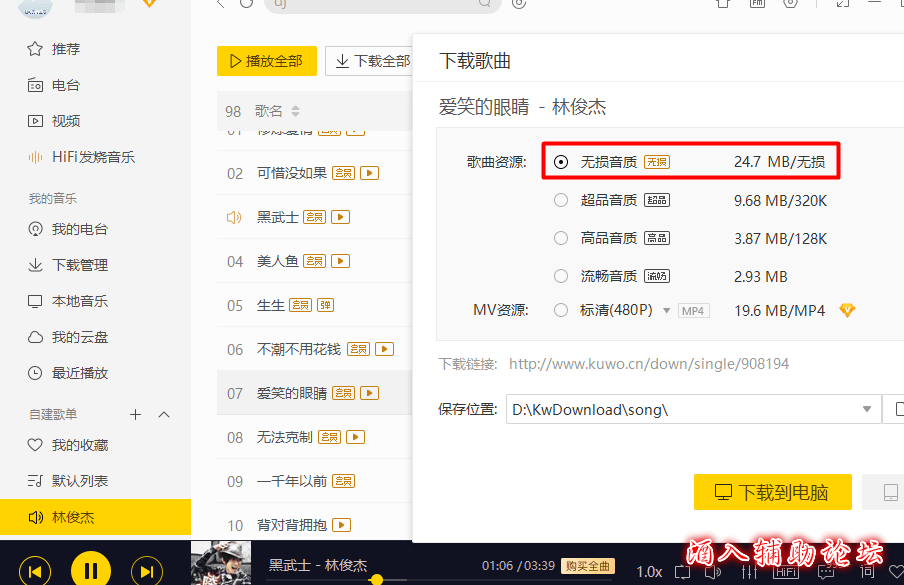Click the 下载到电脑 button
Screen dimensions: 904x585
(x=772, y=492)
